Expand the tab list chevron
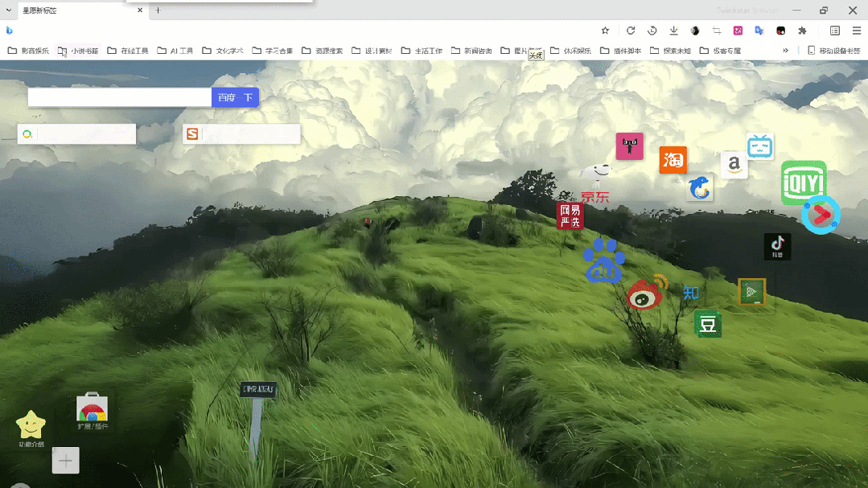The width and height of the screenshot is (868, 488). pos(8,10)
